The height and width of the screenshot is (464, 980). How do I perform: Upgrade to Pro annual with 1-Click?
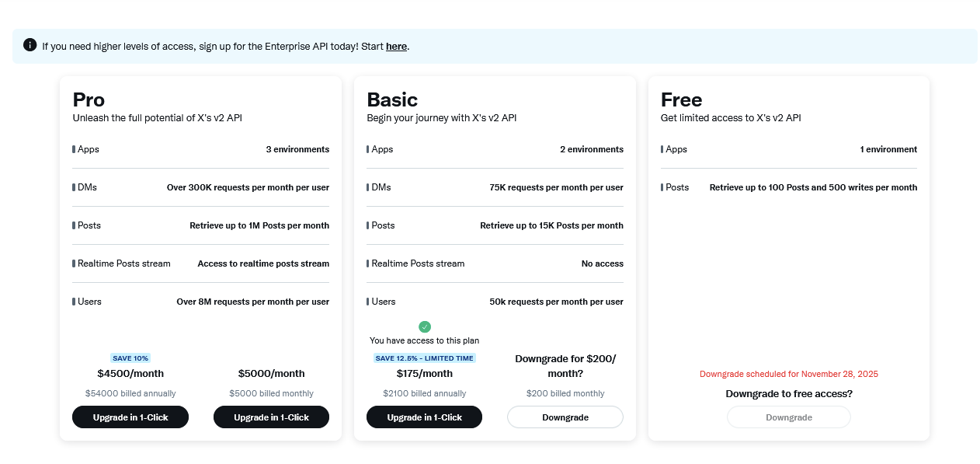point(130,417)
